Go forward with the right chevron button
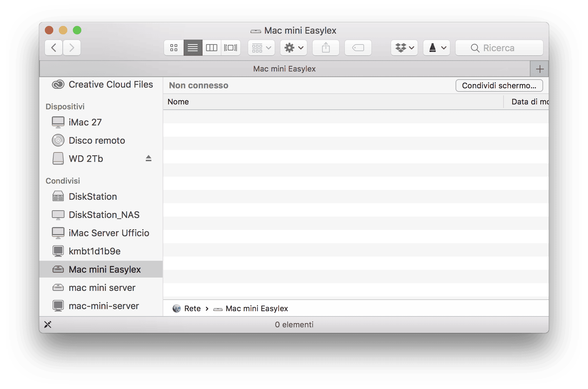This screenshot has height=389, width=588. (x=72, y=48)
